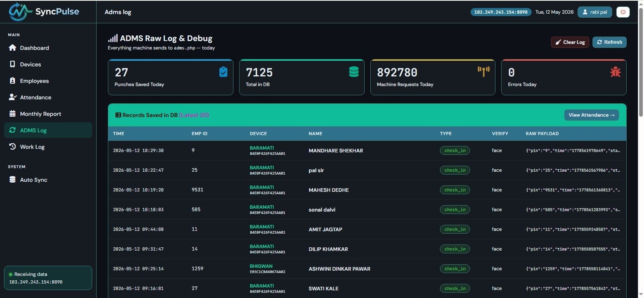The height and width of the screenshot is (298, 644).
Task: Click the signal bars icon beside ADMS Raw Log
Action: [x=113, y=38]
